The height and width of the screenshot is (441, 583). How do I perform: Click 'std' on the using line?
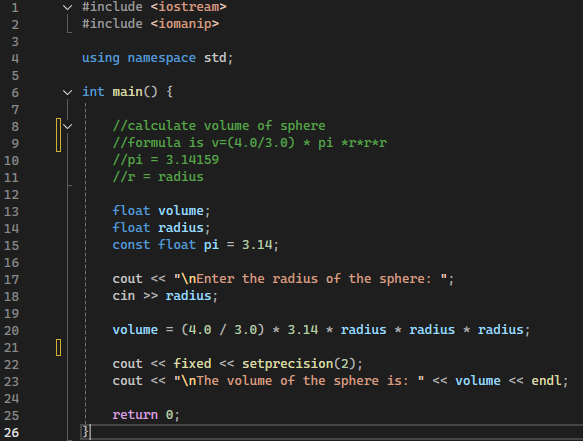tap(215, 58)
